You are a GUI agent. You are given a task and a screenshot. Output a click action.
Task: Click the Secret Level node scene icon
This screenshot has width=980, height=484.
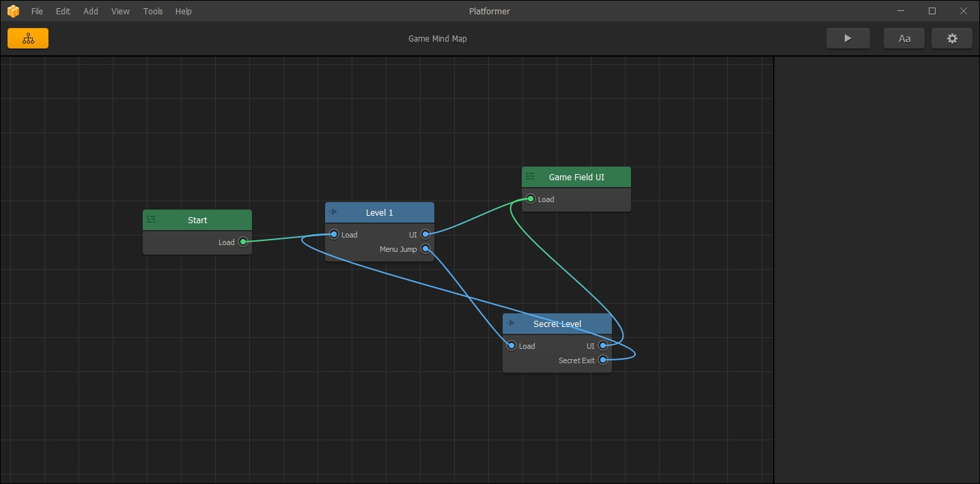511,324
